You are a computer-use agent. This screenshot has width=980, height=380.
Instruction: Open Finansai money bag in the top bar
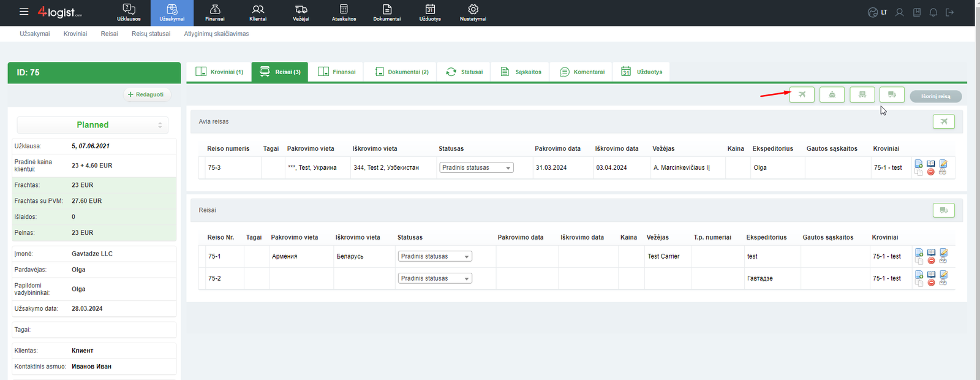(215, 13)
